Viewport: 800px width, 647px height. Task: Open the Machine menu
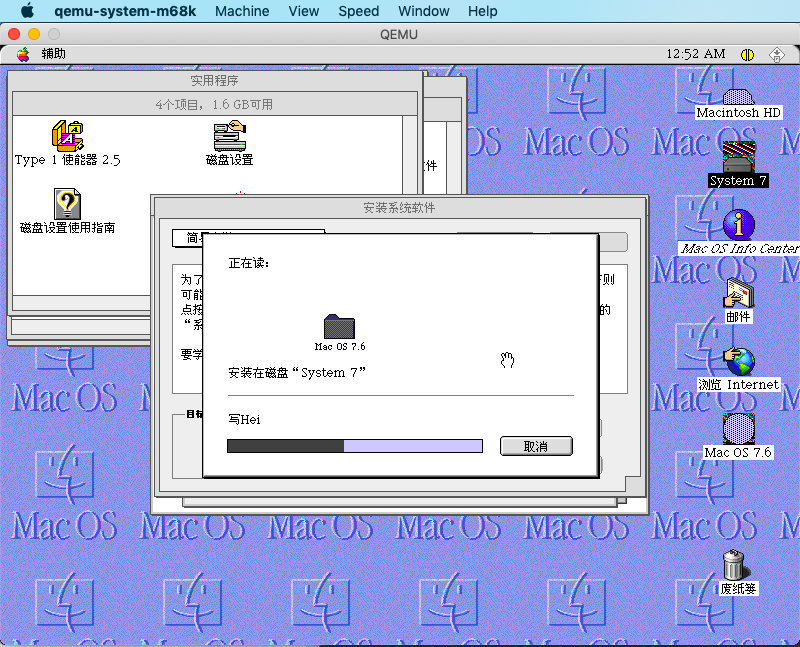[x=242, y=11]
